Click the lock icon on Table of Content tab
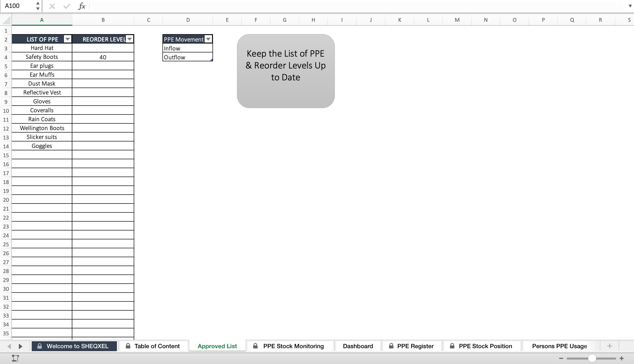Viewport: 634px width, 364px height. pyautogui.click(x=128, y=346)
